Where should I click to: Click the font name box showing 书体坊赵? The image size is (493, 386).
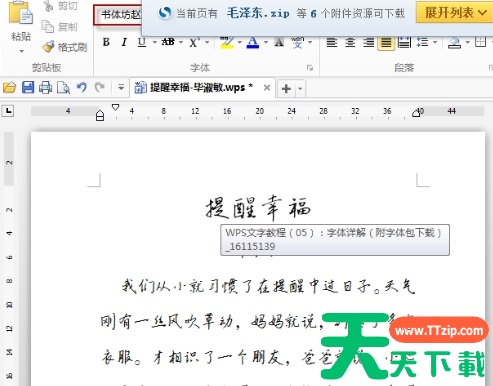(x=118, y=15)
